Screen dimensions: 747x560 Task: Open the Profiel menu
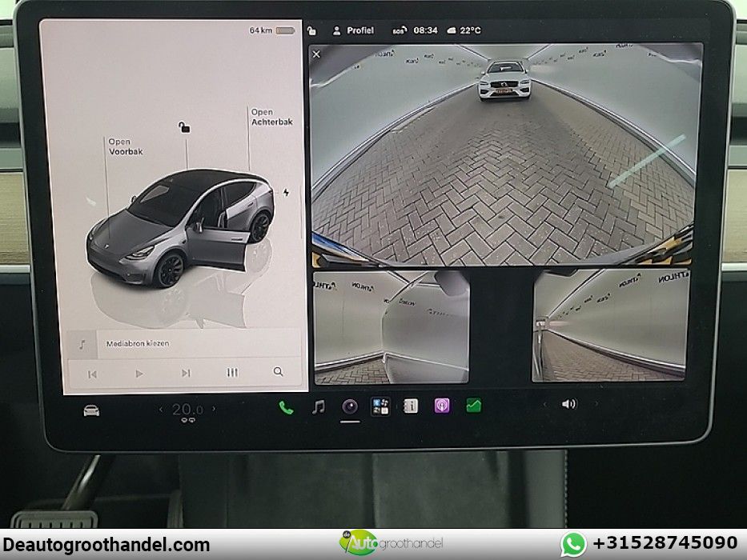click(353, 30)
